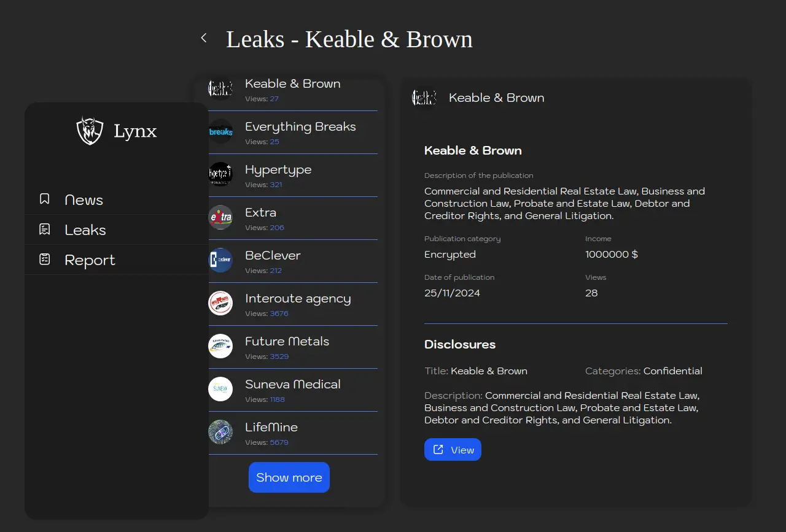
Task: Click the back arrow beside the page title
Action: [204, 38]
